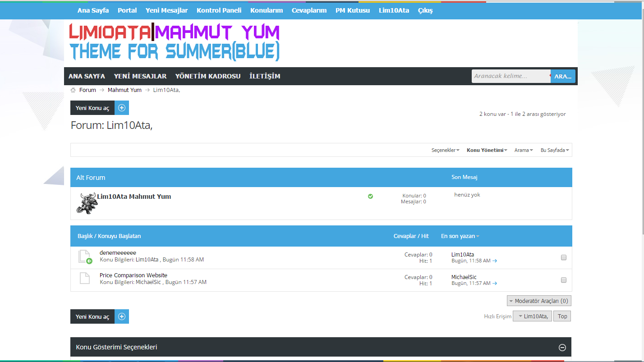Open MichaelSic in the last-poster column
The width and height of the screenshot is (644, 362).
pyautogui.click(x=464, y=277)
